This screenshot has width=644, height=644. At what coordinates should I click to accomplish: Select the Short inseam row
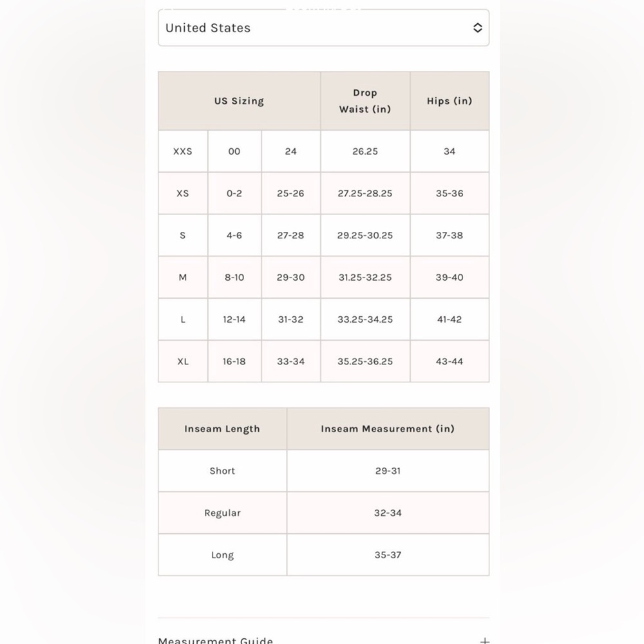tap(222, 471)
